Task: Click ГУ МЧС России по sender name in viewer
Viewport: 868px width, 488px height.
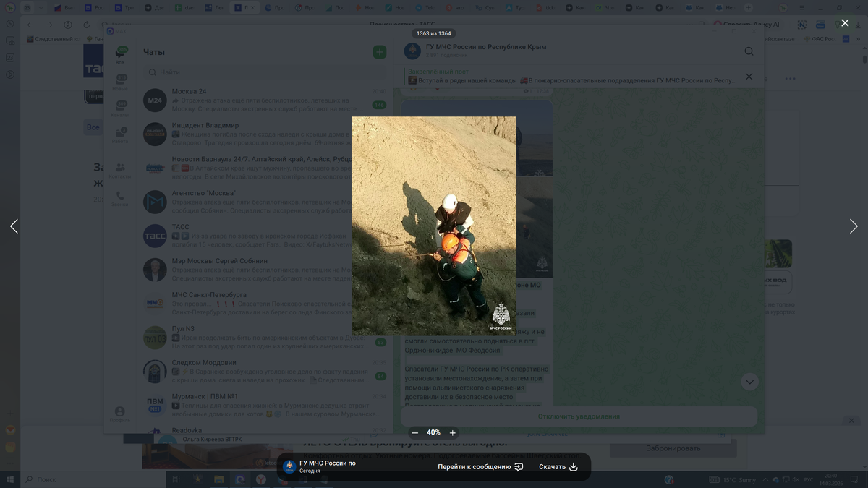Action: tap(328, 463)
